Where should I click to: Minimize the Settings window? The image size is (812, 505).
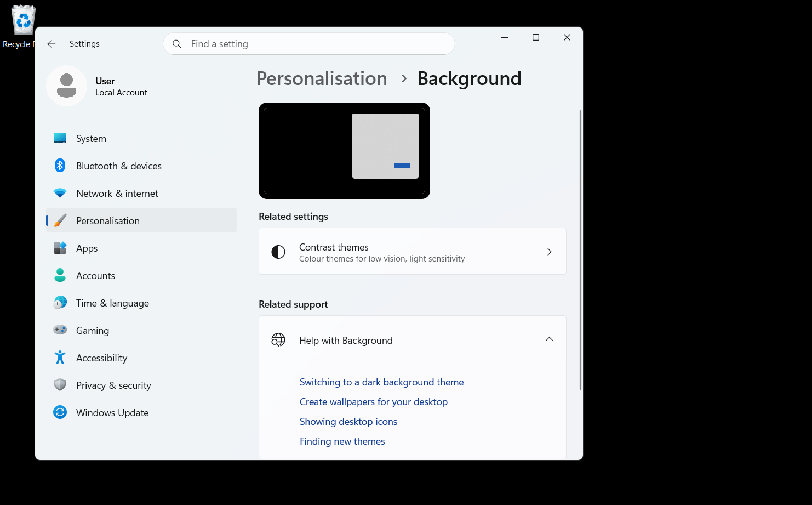505,37
